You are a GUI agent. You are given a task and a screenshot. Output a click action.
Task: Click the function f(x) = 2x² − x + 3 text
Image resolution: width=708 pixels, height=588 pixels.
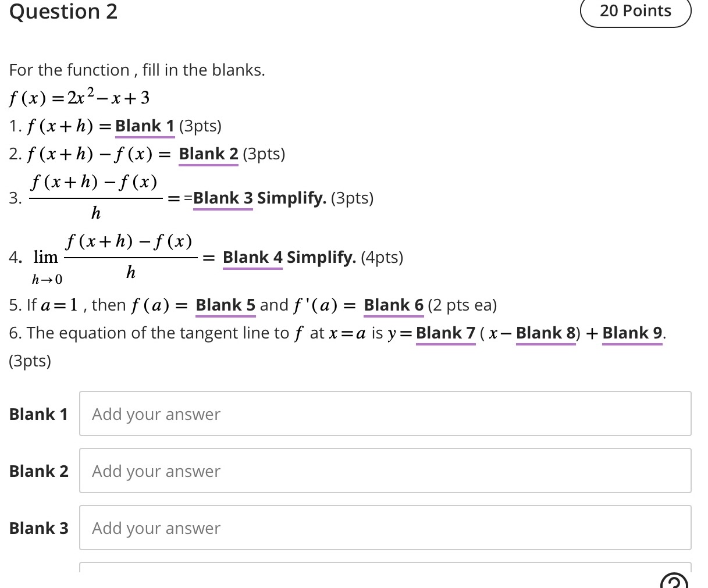79,97
